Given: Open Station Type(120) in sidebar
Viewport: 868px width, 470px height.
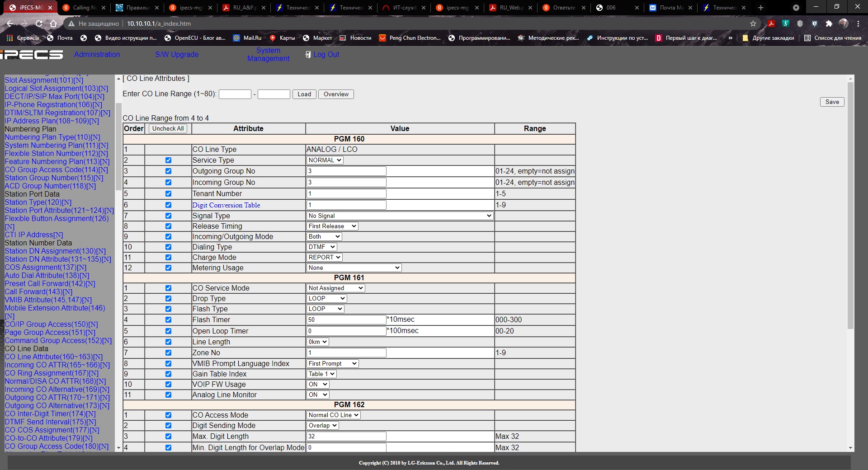Looking at the screenshot, I should click(x=38, y=202).
